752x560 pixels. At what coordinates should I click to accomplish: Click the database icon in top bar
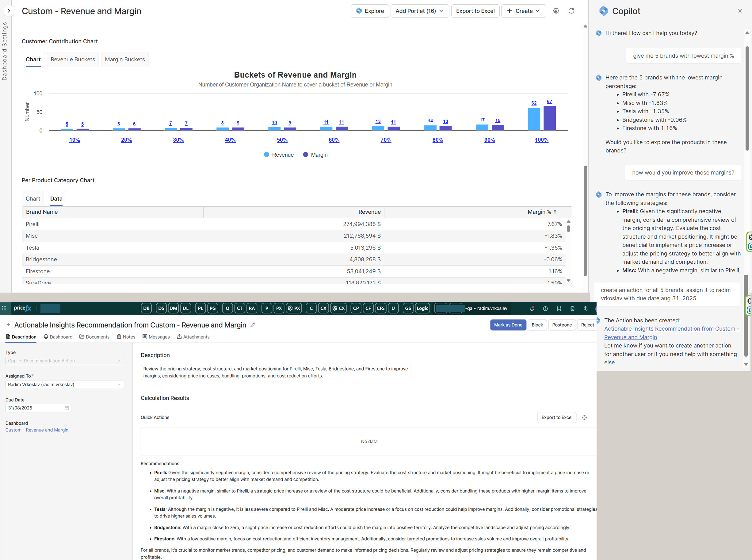(572, 309)
